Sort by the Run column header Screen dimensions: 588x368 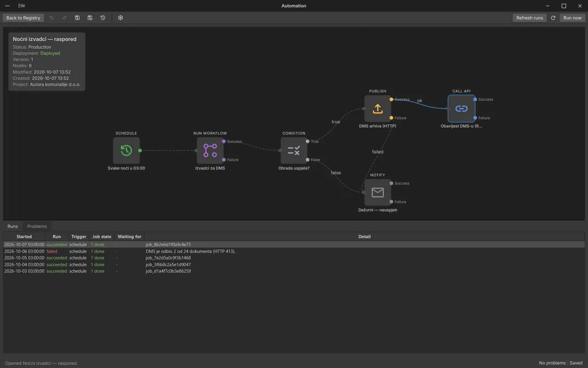click(x=57, y=237)
